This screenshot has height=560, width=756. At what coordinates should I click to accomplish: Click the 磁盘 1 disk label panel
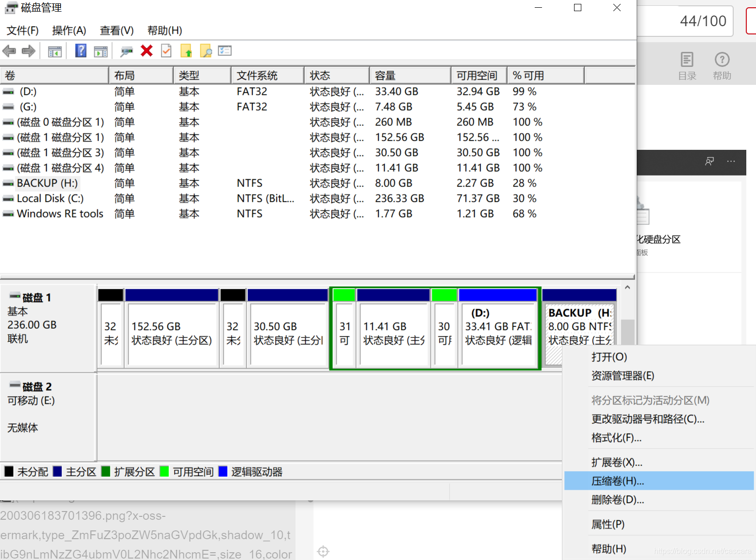pyautogui.click(x=48, y=328)
